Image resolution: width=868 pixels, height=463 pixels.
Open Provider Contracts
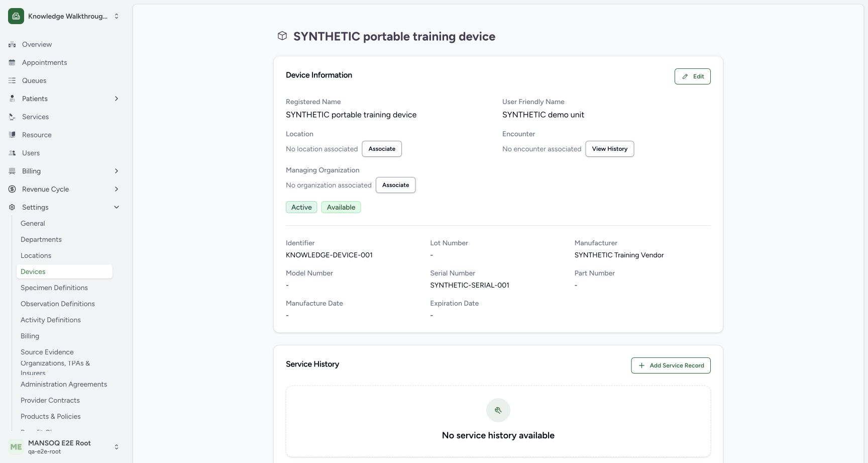pyautogui.click(x=50, y=400)
